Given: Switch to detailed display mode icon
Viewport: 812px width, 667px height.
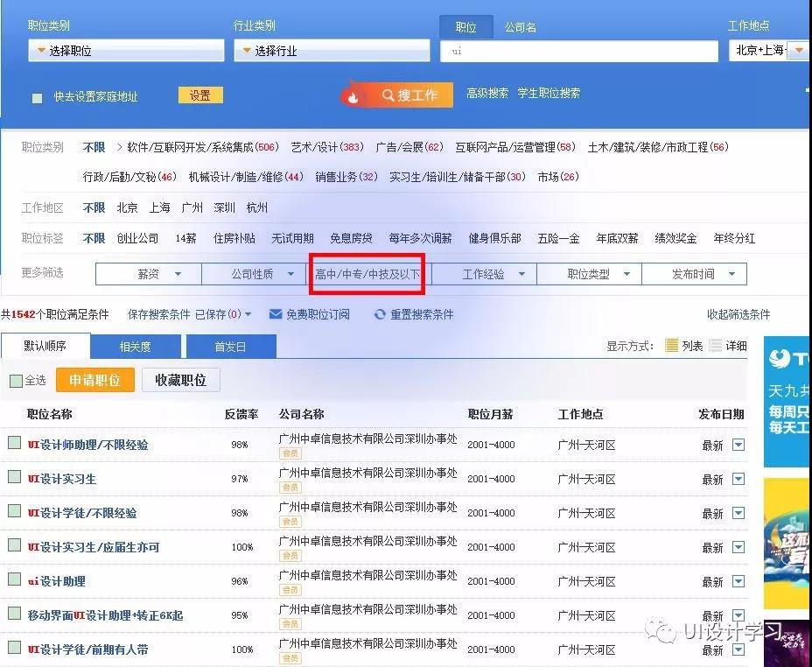Looking at the screenshot, I should pyautogui.click(x=716, y=346).
